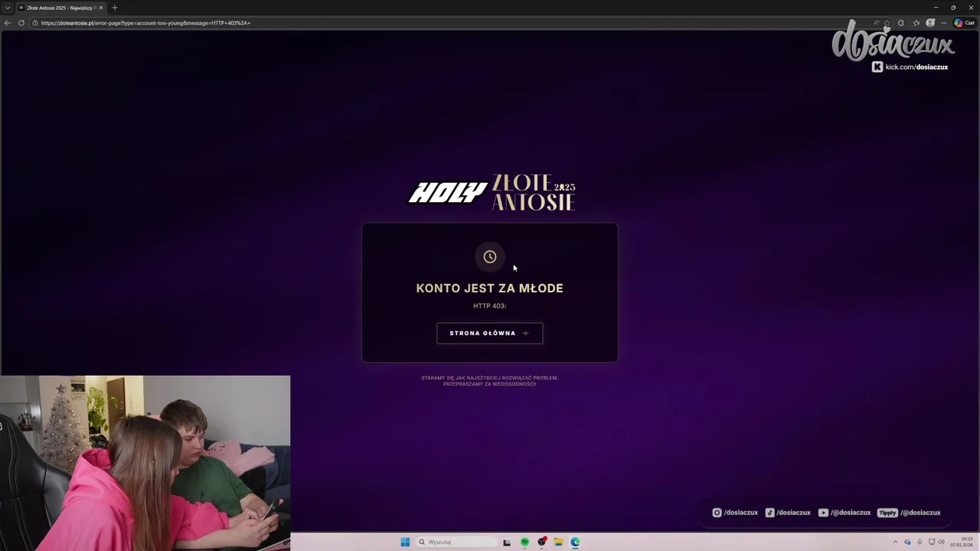Click the HOLY logo
Image resolution: width=980 pixels, height=551 pixels.
coord(448,192)
